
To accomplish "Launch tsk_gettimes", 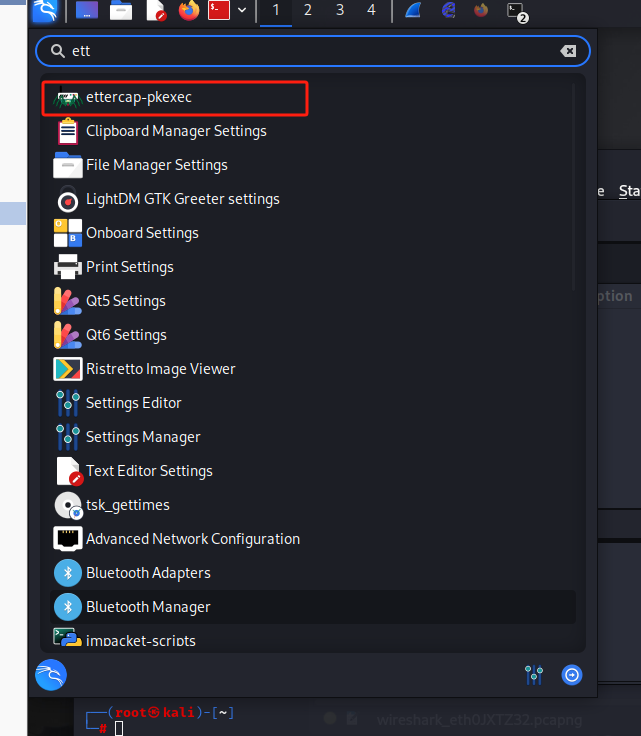I will pyautogui.click(x=313, y=505).
